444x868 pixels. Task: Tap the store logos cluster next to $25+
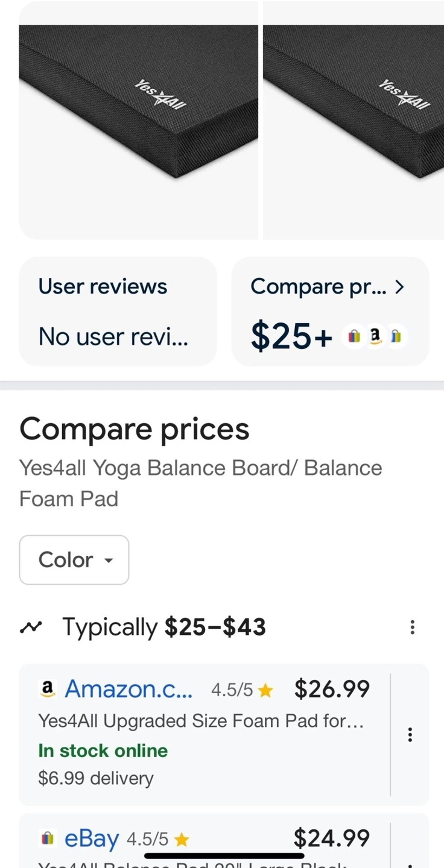click(375, 337)
